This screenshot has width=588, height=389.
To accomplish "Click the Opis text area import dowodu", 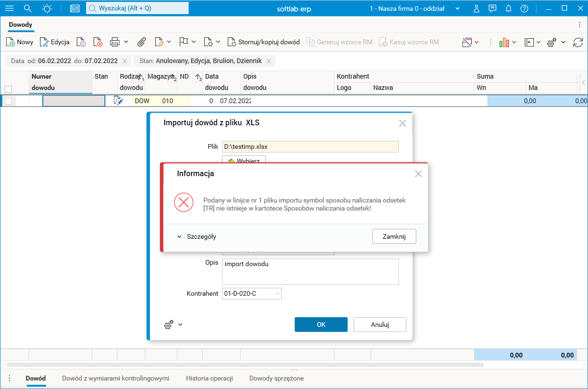I will pos(310,272).
